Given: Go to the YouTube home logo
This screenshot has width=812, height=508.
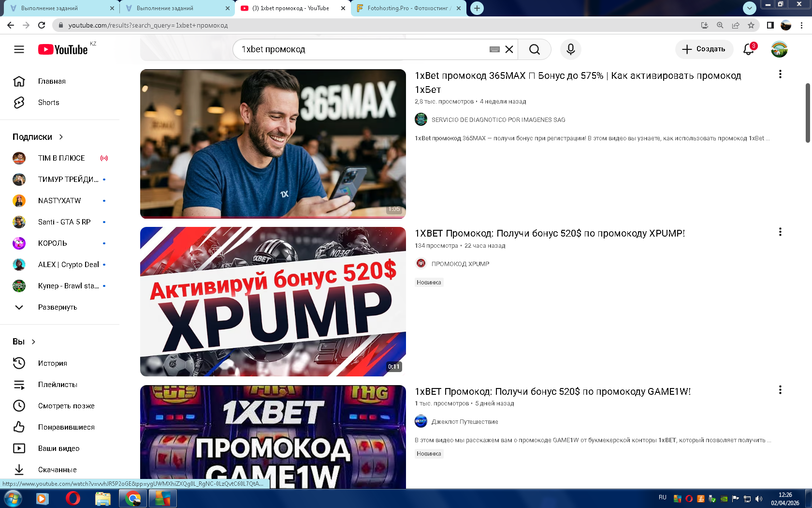Looking at the screenshot, I should [63, 49].
